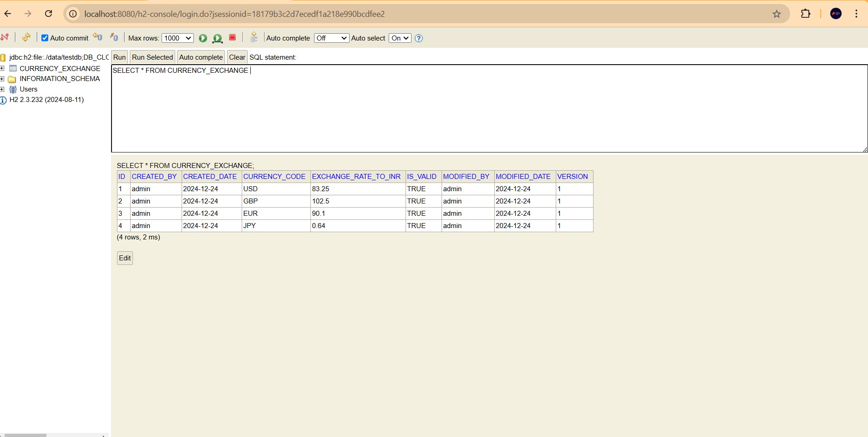
Task: Click the Clear button
Action: click(237, 57)
